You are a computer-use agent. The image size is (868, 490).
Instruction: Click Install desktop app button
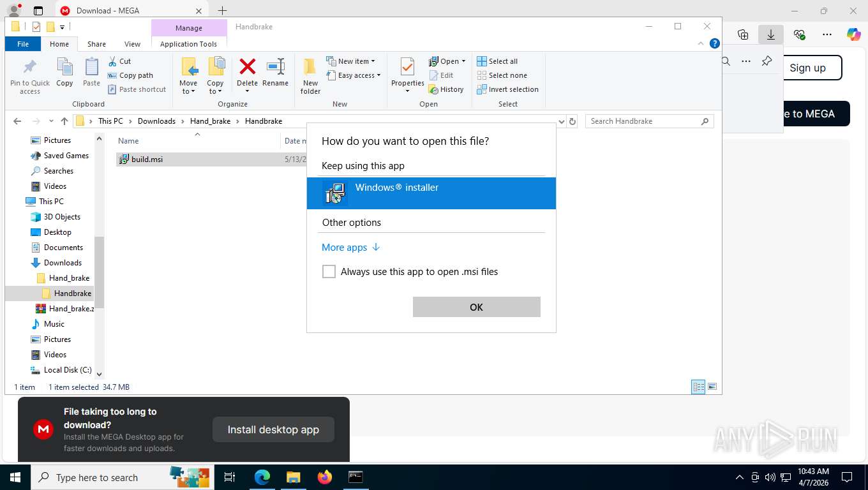click(x=273, y=429)
